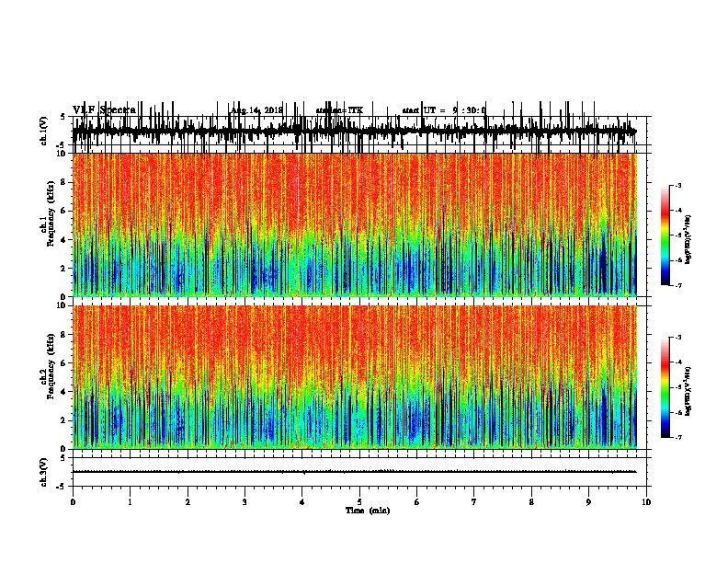
Task: Click the 6 kHz tick on ch.1 spectrogram
Action: point(64,211)
